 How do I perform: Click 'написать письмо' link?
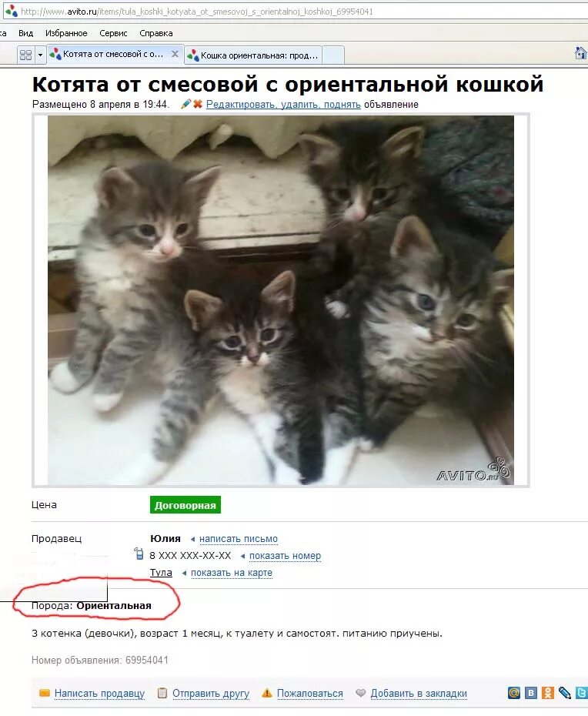point(239,539)
